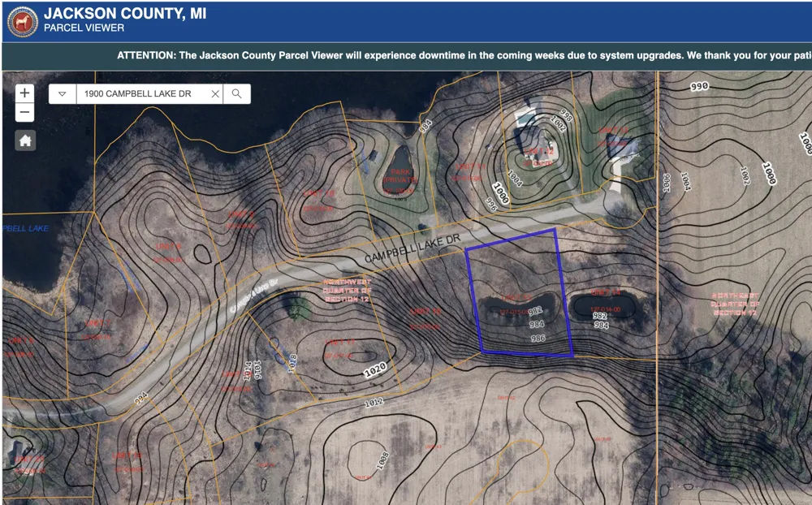Click the 1008 contour label
Screen dimensions: 812x505
(x=382, y=461)
